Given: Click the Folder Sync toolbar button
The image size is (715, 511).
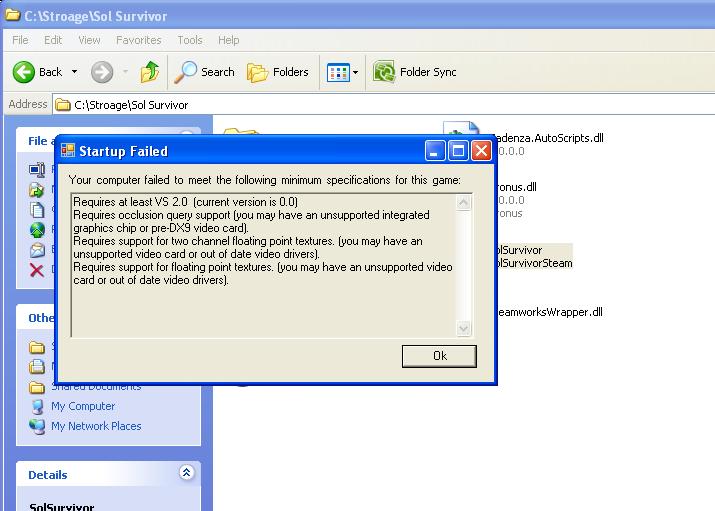Looking at the screenshot, I should pos(415,72).
